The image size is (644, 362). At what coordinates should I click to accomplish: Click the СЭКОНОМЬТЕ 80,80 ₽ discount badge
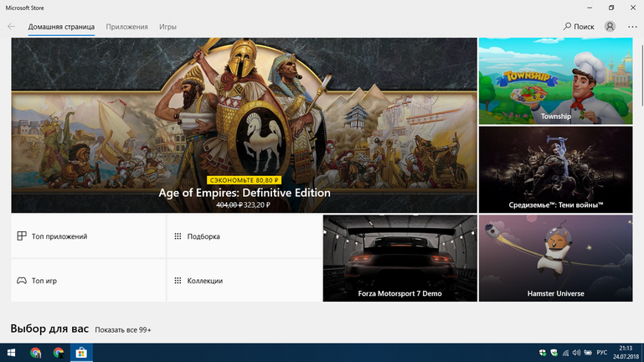244,180
